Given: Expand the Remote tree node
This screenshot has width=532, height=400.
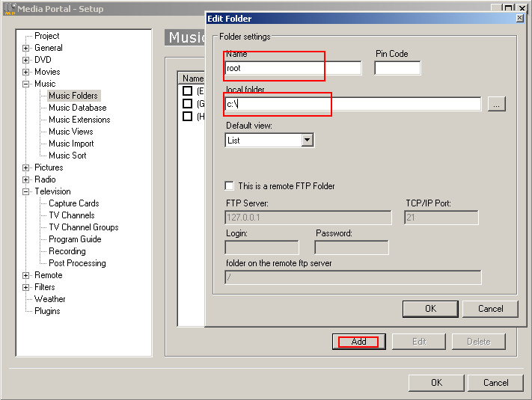Looking at the screenshot, I should (25, 276).
